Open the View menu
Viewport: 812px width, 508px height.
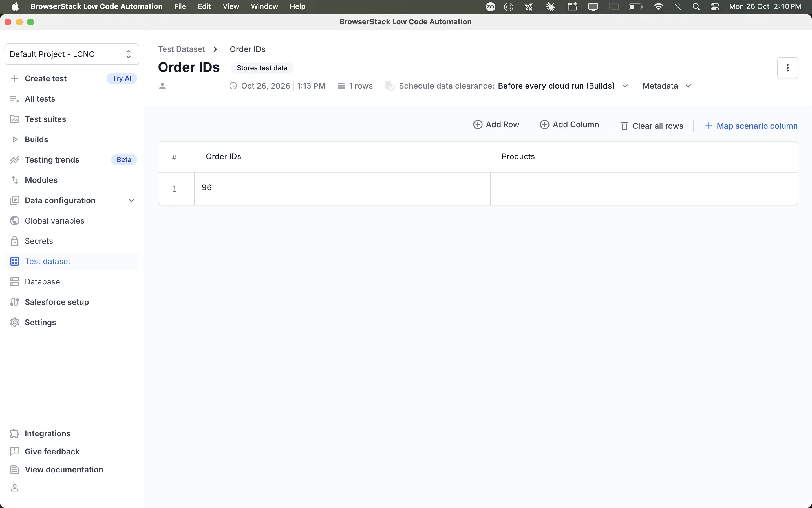pyautogui.click(x=231, y=6)
